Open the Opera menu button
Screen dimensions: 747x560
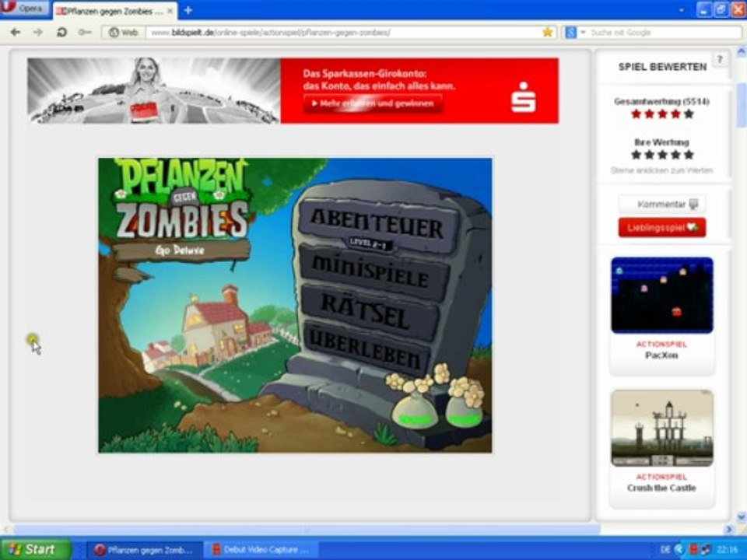25,8
